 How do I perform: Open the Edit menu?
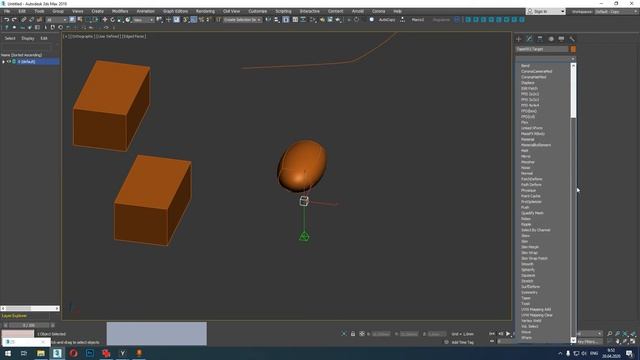[22, 11]
